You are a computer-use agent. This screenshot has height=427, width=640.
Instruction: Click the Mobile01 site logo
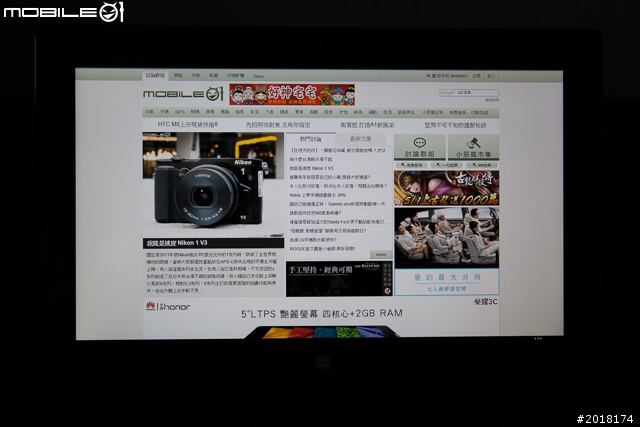[183, 94]
